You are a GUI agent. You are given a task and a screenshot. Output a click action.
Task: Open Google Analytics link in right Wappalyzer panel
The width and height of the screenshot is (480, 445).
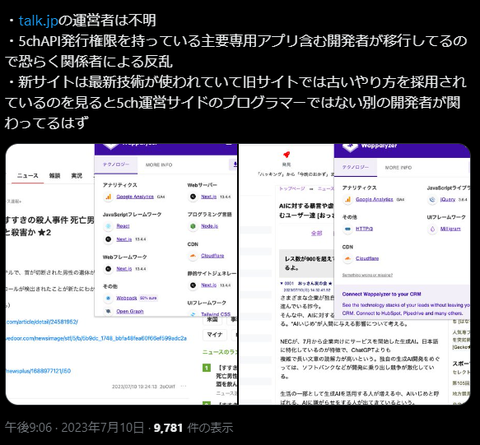click(x=374, y=199)
